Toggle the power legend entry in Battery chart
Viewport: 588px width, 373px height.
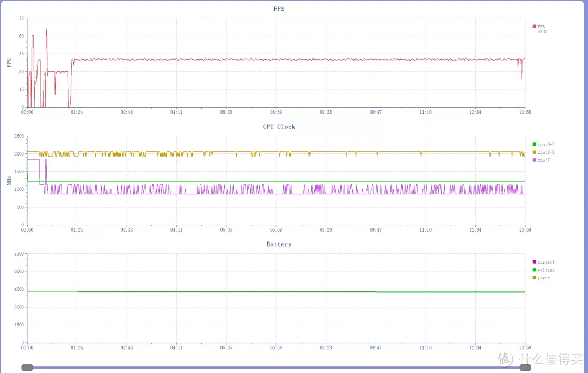click(x=541, y=278)
